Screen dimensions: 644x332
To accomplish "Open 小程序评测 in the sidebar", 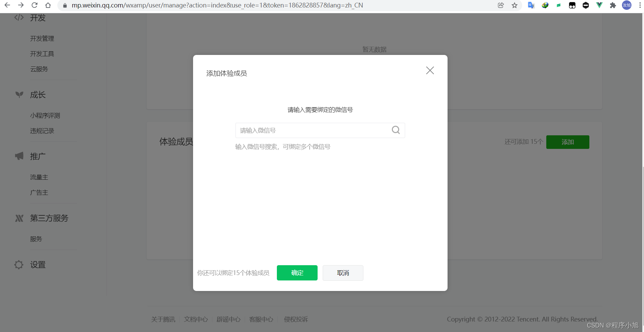I will pyautogui.click(x=45, y=116).
